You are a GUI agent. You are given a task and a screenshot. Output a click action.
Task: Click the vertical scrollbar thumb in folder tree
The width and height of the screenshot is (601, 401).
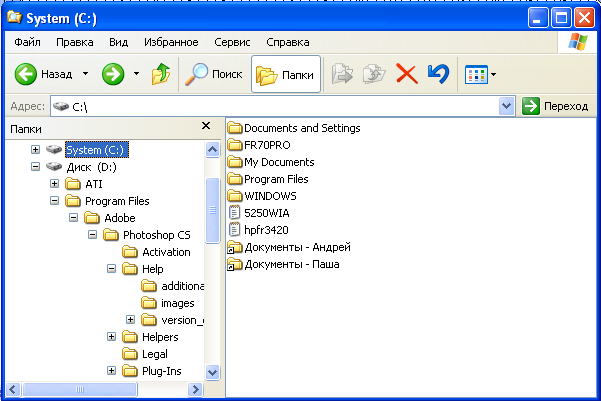(x=212, y=210)
